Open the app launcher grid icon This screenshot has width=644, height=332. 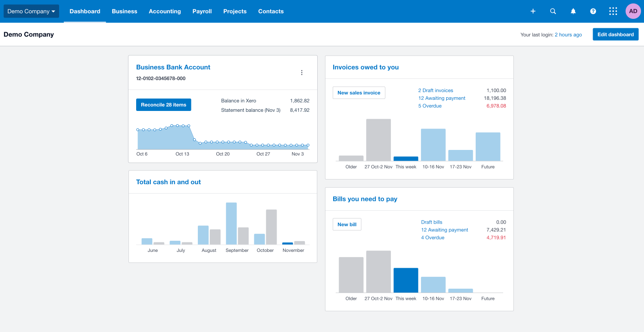click(x=613, y=11)
